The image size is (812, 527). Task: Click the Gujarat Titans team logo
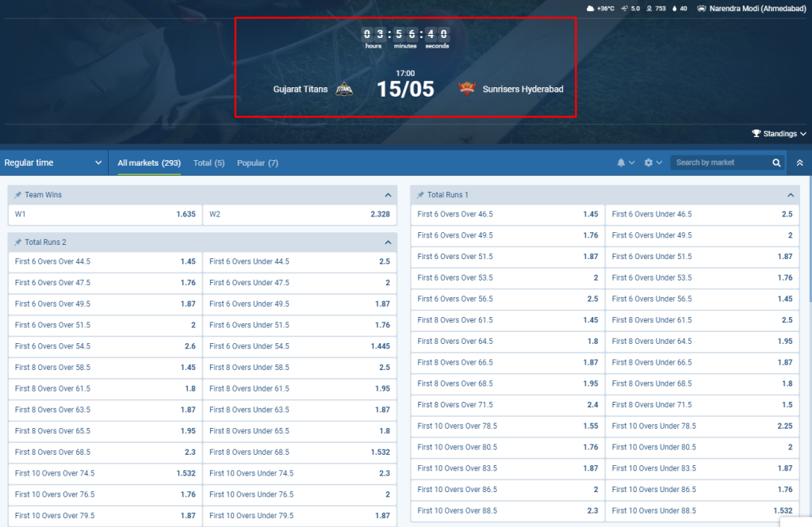click(x=344, y=89)
